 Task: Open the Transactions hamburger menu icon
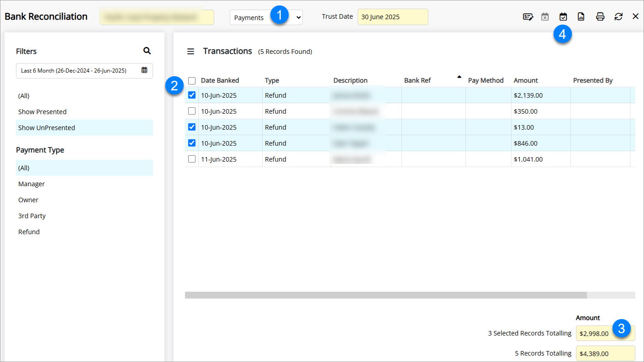[x=190, y=52]
